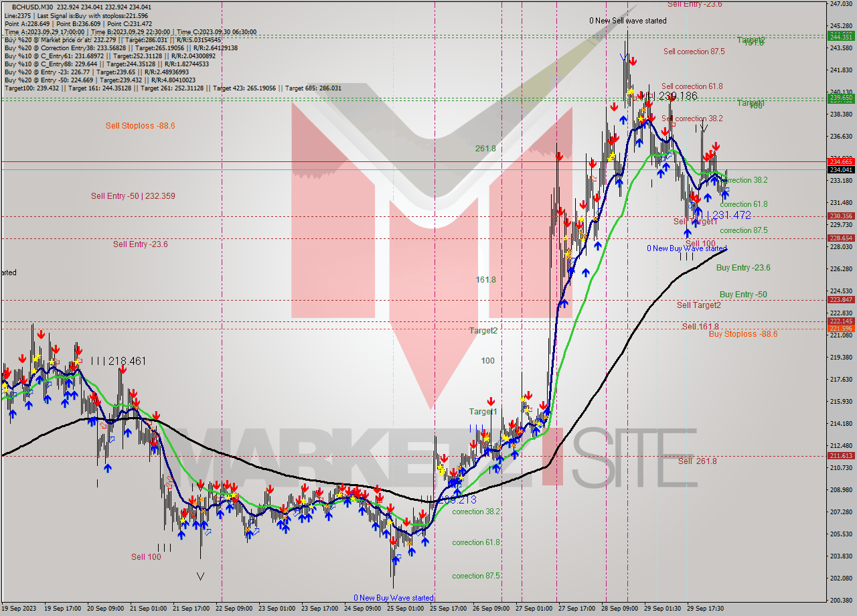
Task: Click the '231.472' wave price label
Action: [x=731, y=215]
